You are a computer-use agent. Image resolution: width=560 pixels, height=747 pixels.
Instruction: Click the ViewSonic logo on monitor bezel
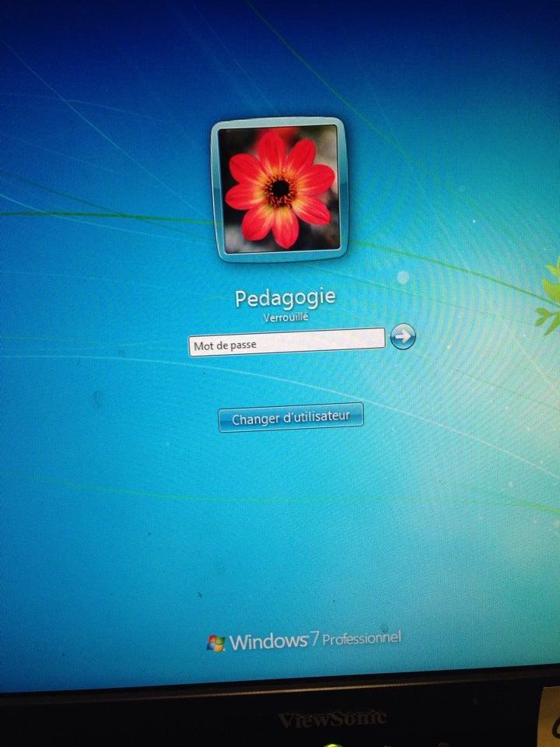332,718
